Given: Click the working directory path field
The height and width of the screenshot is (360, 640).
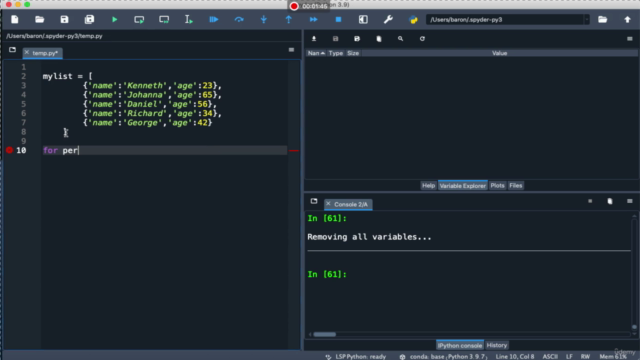Looking at the screenshot, I should [505, 20].
